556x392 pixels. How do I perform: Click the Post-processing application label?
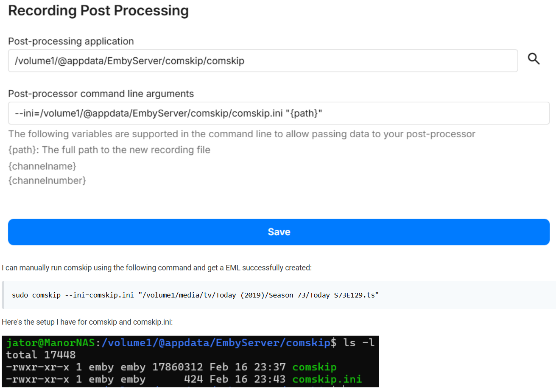(x=71, y=41)
